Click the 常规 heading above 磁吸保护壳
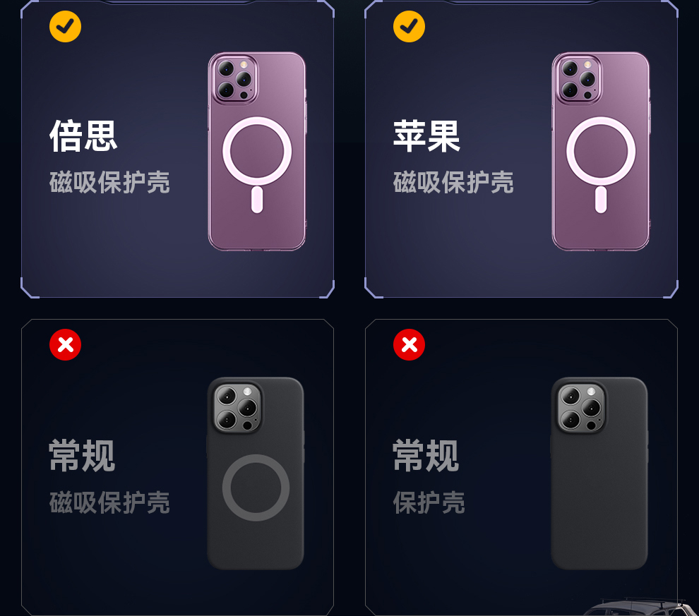This screenshot has width=699, height=616. click(x=82, y=455)
